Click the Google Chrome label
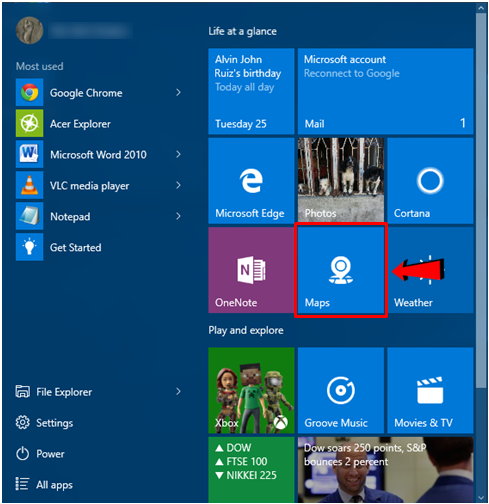489x504 pixels. click(86, 93)
